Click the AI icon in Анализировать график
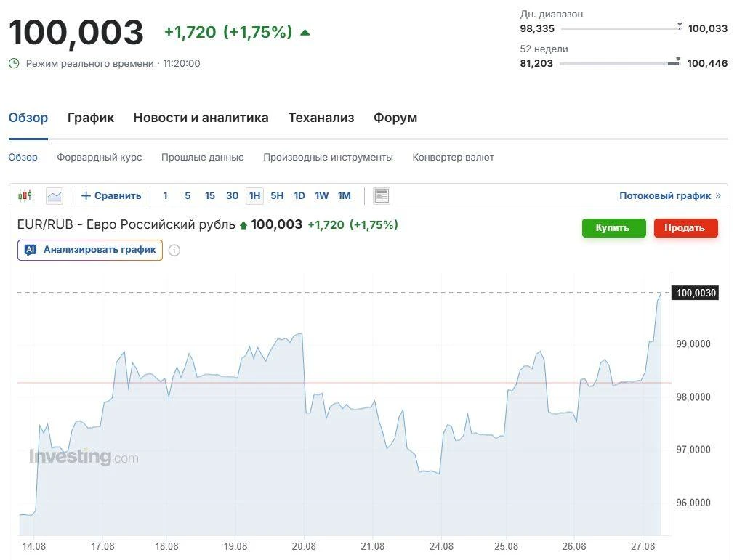 31,250
